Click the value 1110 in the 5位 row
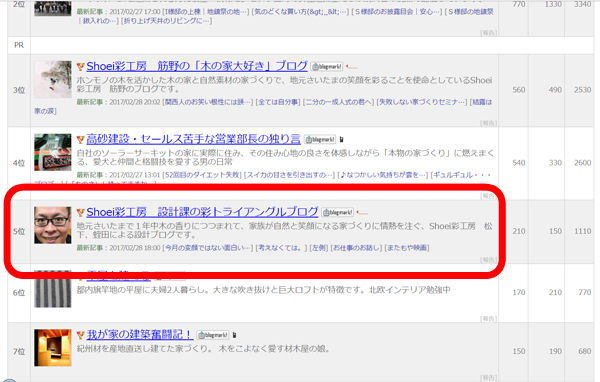Viewport: 600px width, 382px height. 582,231
